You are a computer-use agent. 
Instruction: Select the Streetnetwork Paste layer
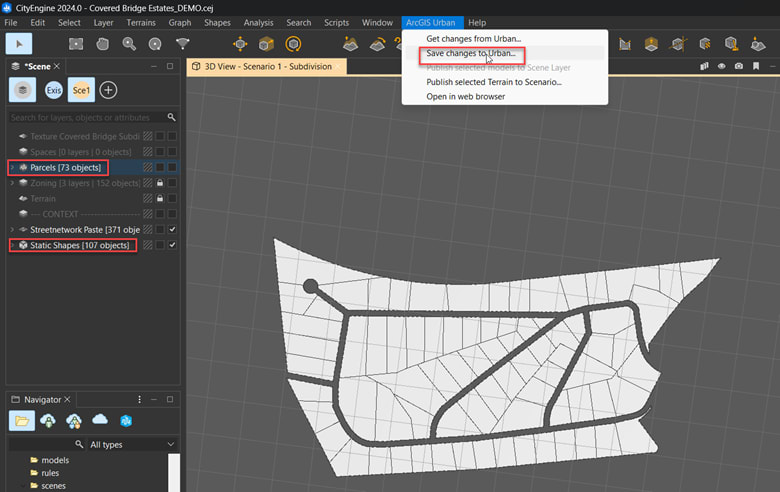coord(85,230)
